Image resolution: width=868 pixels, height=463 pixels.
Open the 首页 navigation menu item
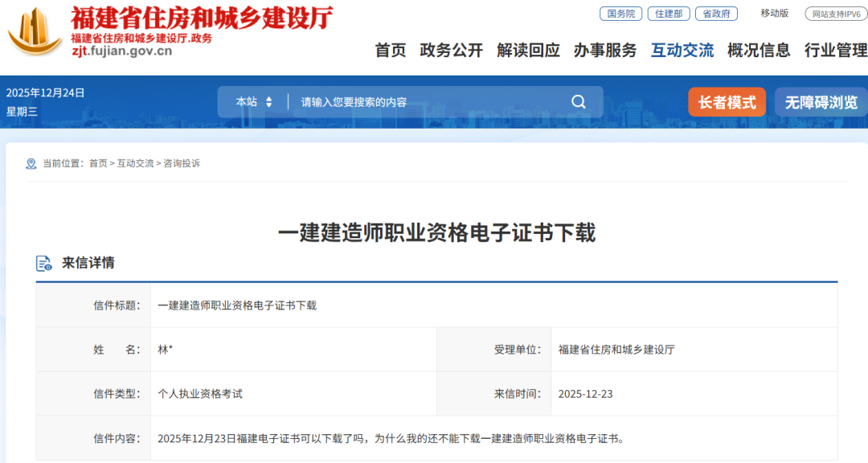pos(391,51)
